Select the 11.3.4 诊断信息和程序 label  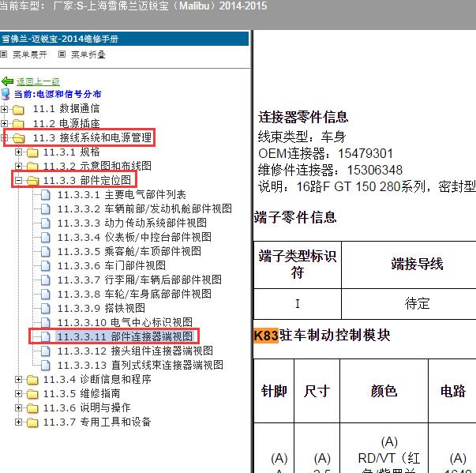tap(97, 380)
